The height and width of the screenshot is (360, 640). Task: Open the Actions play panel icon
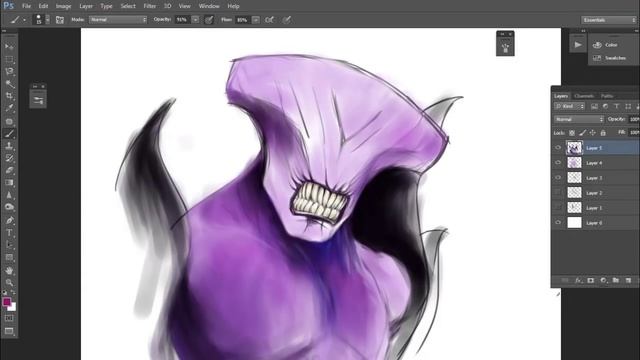pyautogui.click(x=578, y=44)
